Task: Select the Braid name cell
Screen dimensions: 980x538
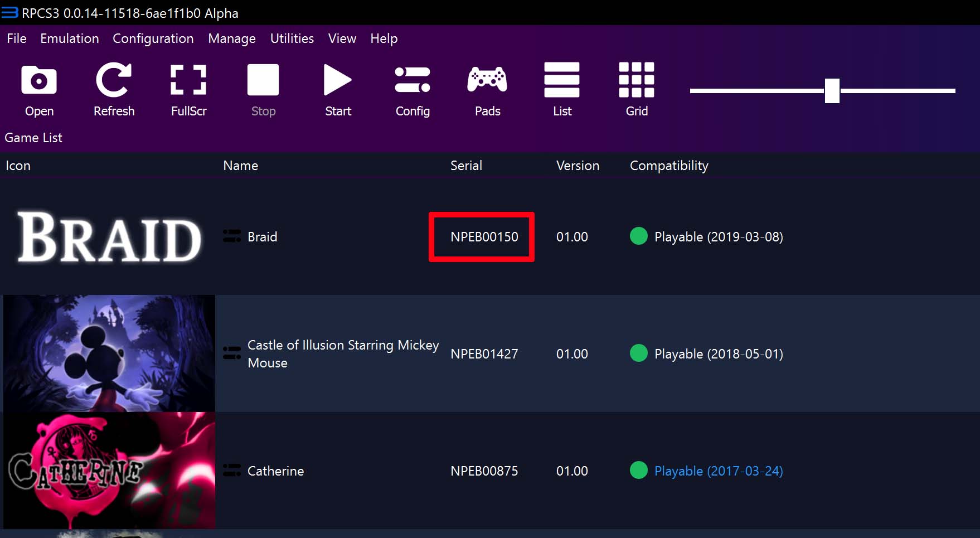Action: point(262,237)
